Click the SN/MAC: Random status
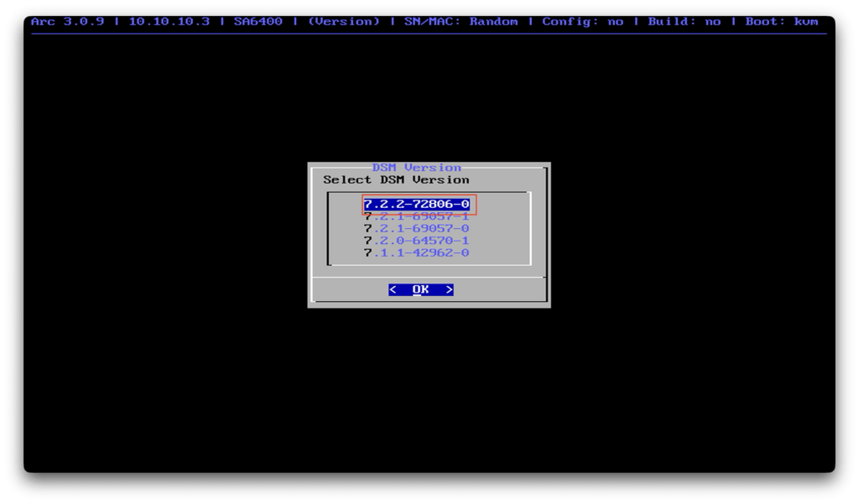The image size is (859, 504). (x=461, y=21)
